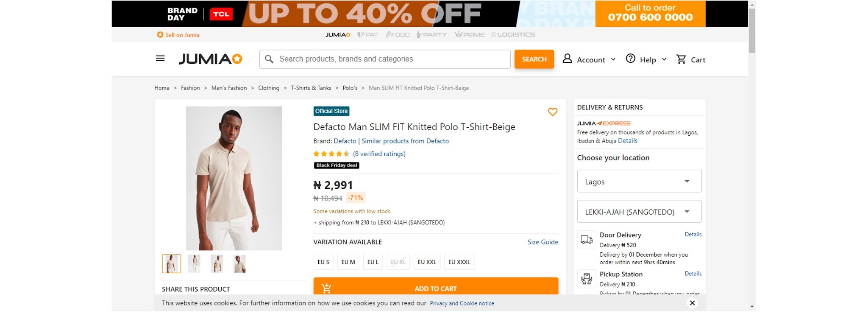Click the Account person icon

coord(567,59)
